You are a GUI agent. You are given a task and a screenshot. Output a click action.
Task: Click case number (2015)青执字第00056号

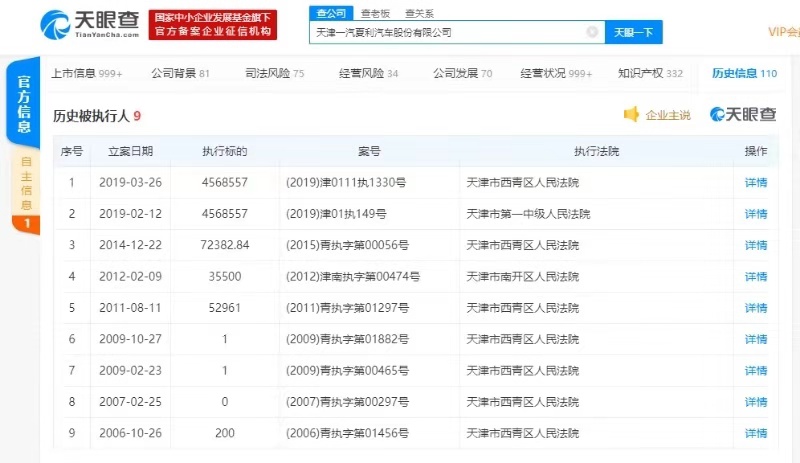(347, 246)
